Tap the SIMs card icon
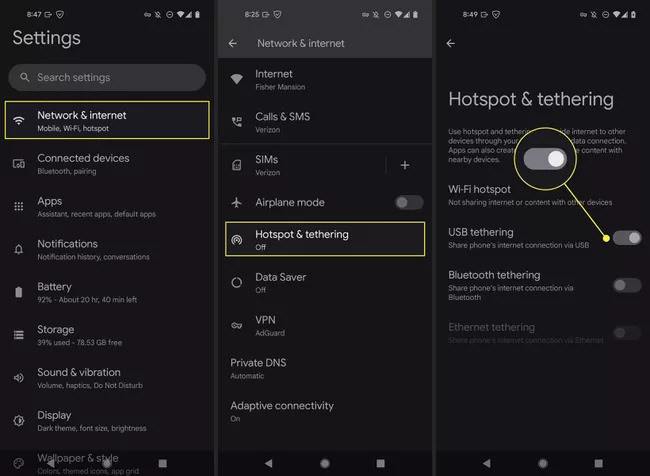 coord(237,165)
